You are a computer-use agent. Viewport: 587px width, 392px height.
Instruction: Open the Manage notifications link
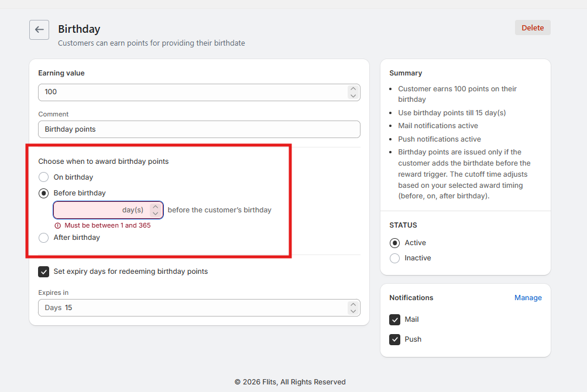(528, 298)
